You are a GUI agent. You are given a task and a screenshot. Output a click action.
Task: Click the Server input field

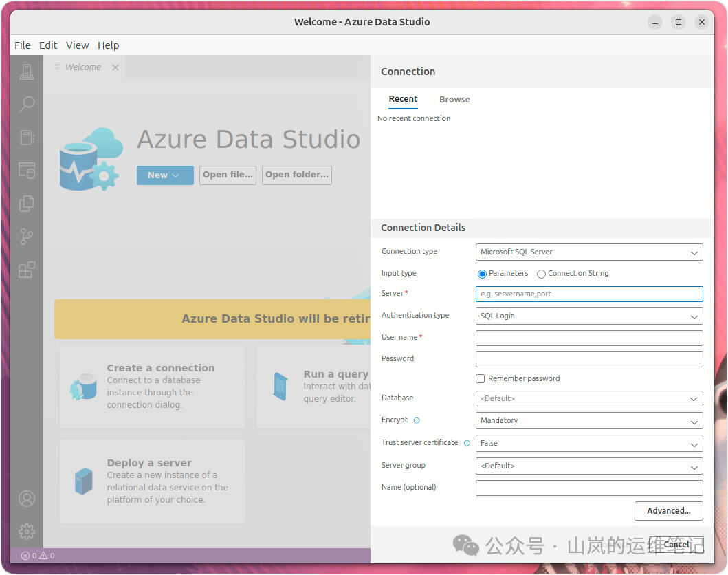click(589, 294)
